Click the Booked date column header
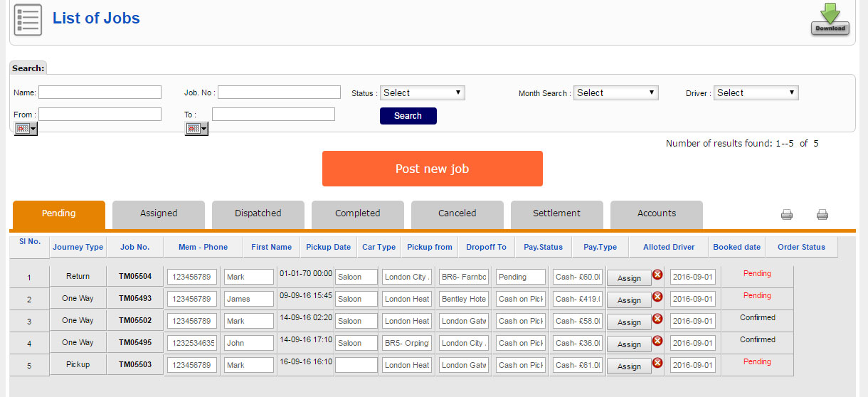Viewport: 868px width, 397px height. (x=737, y=248)
